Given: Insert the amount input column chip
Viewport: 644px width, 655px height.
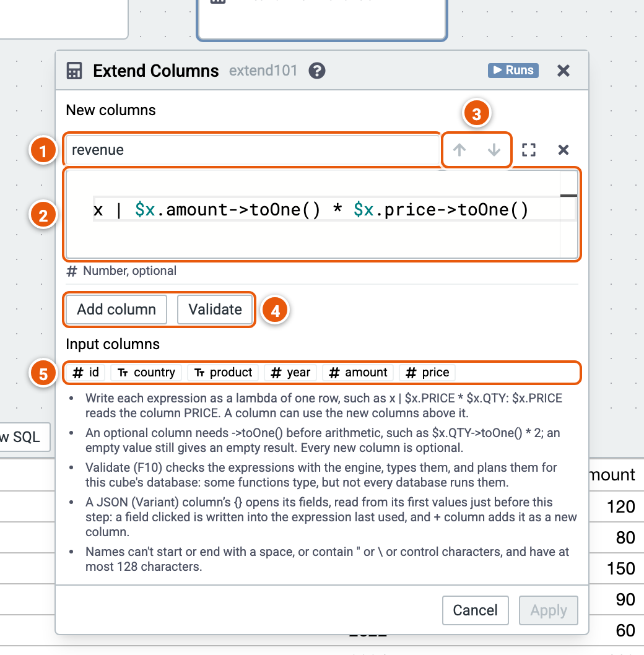Looking at the screenshot, I should point(358,372).
